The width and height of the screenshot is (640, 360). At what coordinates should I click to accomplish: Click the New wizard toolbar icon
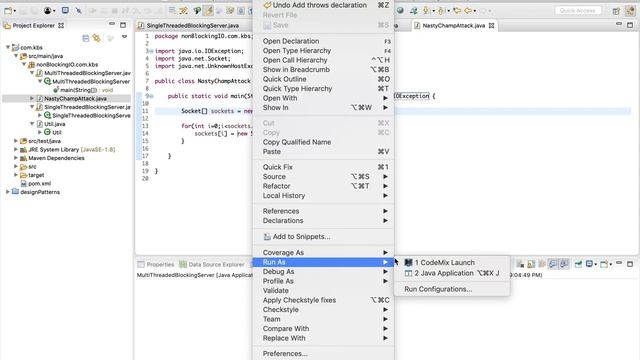tap(8, 11)
